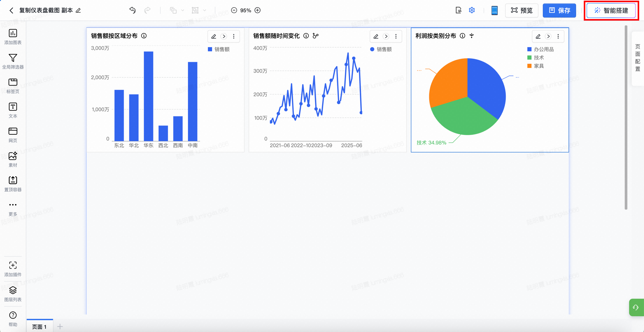Edit the 利润按类别分布 chart with pencil

(538, 37)
